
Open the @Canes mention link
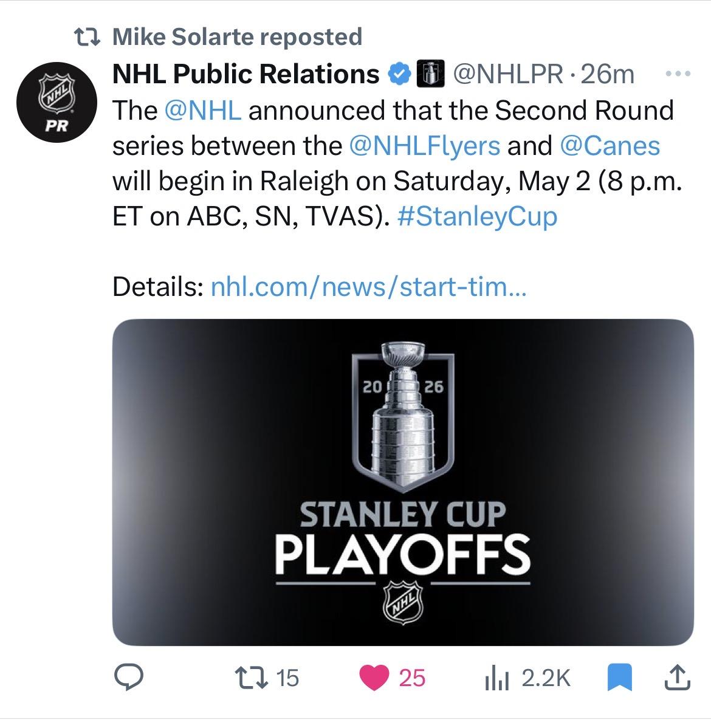coord(610,146)
